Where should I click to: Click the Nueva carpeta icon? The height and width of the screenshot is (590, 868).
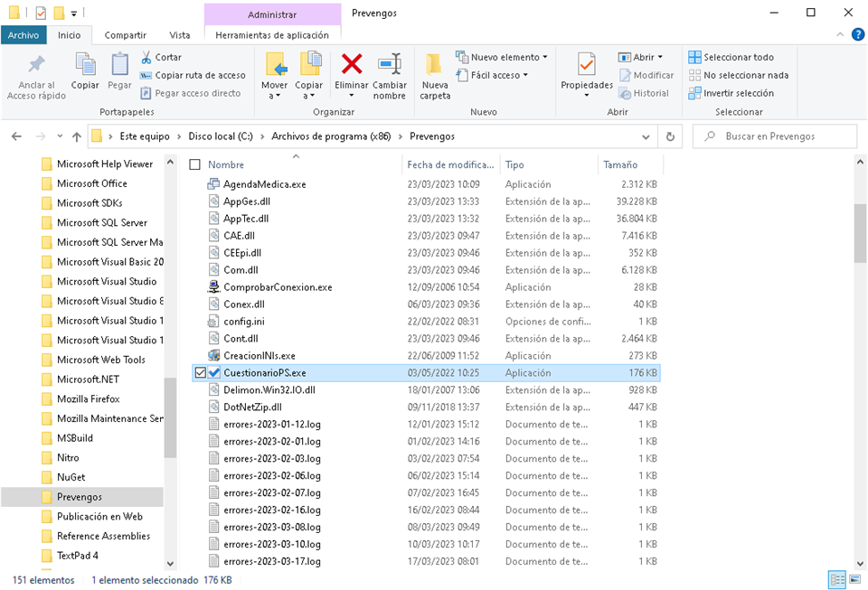tap(434, 65)
